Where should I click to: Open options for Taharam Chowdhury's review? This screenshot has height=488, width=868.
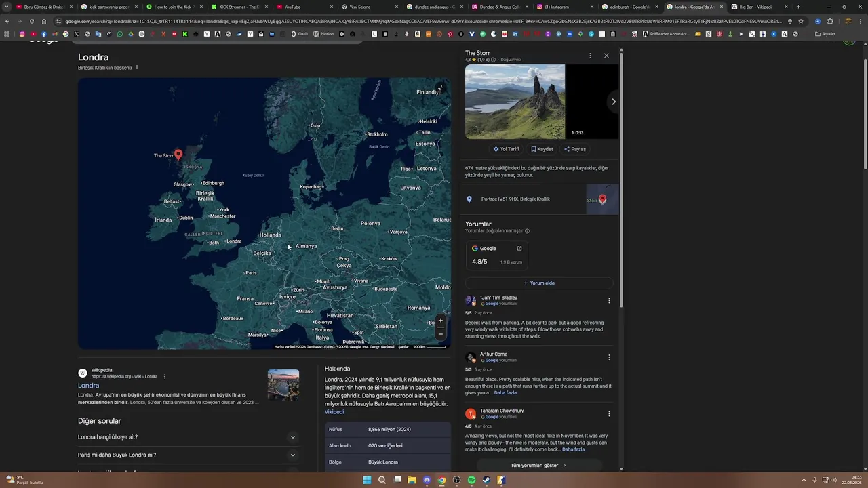(609, 413)
